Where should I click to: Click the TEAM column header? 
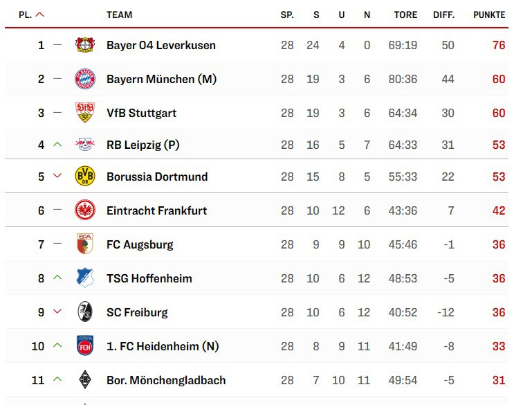(120, 15)
